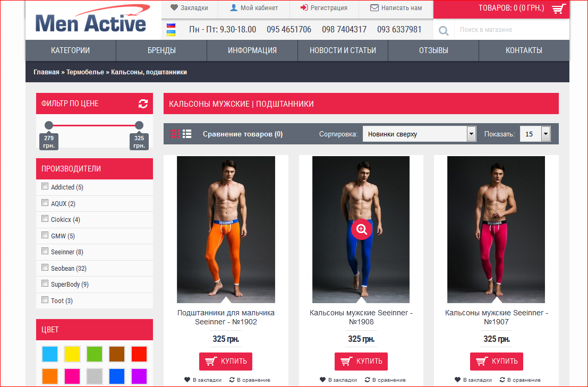This screenshot has height=387, width=588.
Task: Click compare arrows icon under product №1908
Action: click(368, 380)
